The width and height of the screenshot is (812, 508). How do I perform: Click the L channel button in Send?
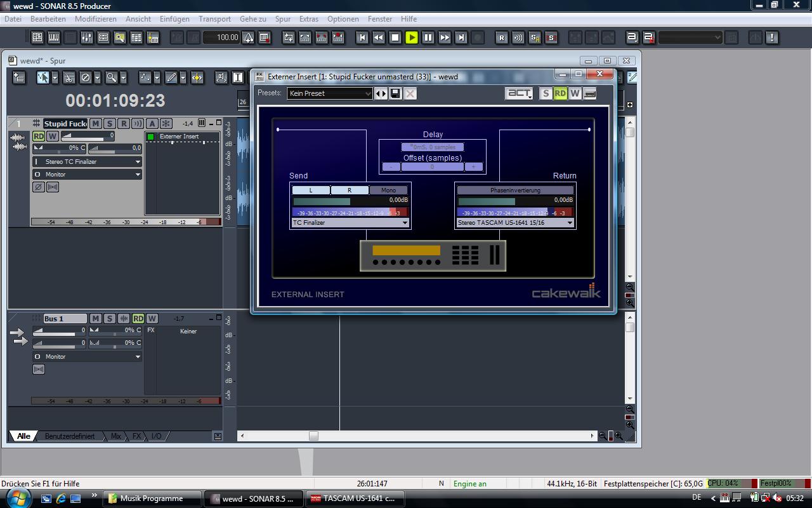pos(311,190)
